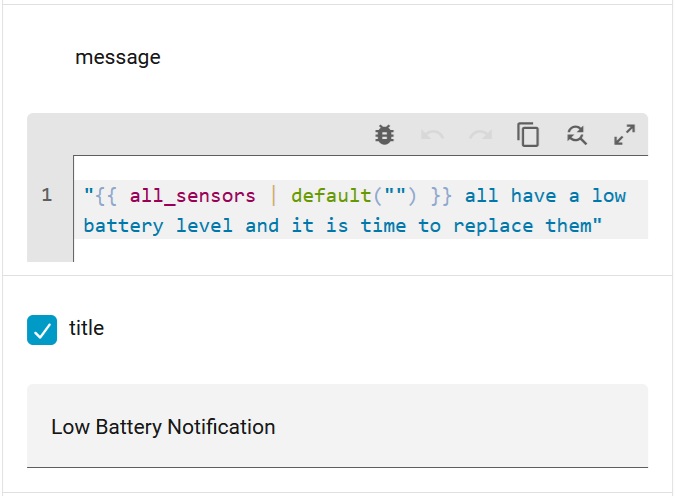Viewport: 676px width, 496px height.
Task: Expand code editor to fullscreen
Action: click(624, 135)
